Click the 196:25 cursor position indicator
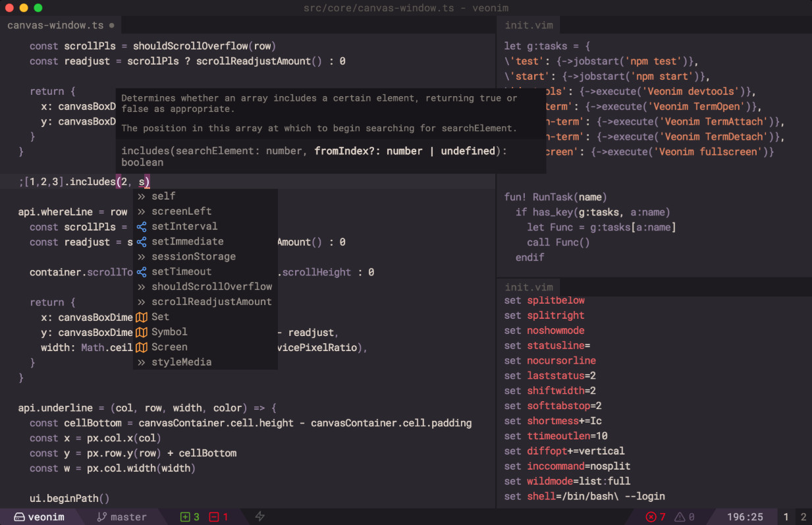This screenshot has width=812, height=525. (x=745, y=517)
